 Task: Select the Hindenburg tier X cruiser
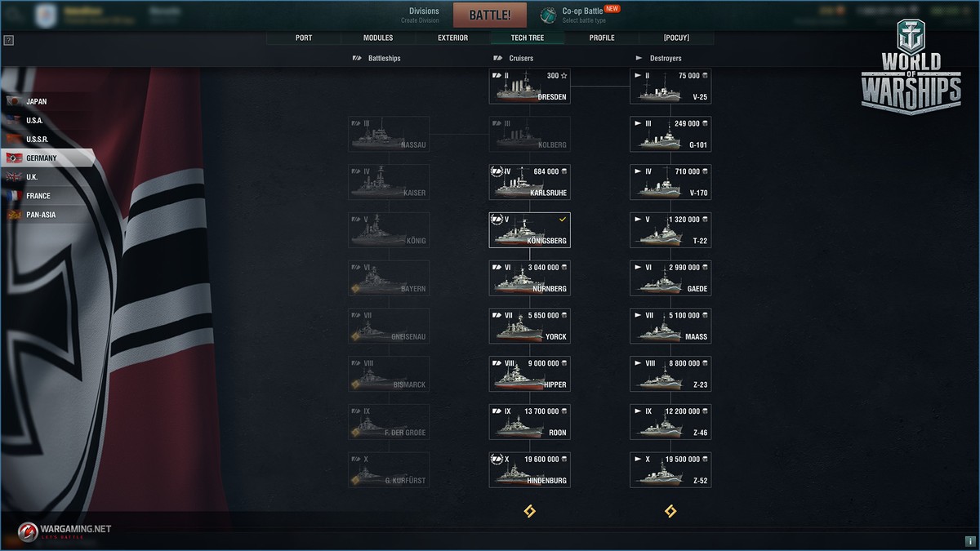pyautogui.click(x=529, y=469)
